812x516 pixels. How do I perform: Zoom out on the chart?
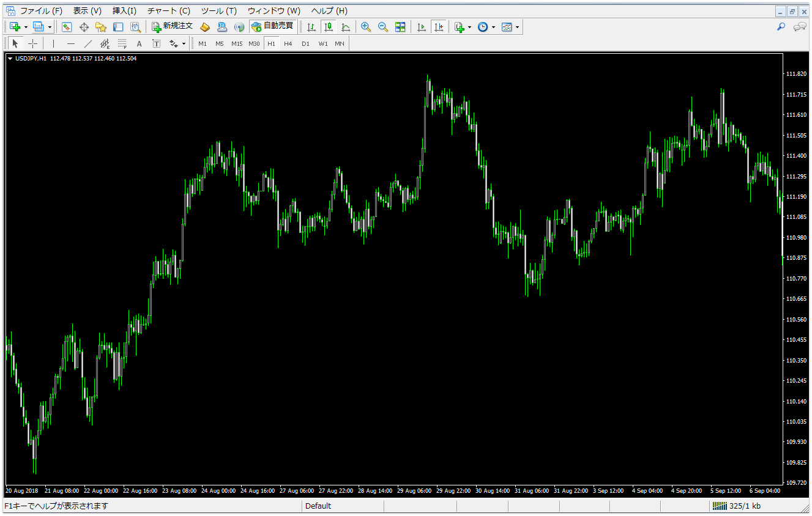pyautogui.click(x=383, y=27)
